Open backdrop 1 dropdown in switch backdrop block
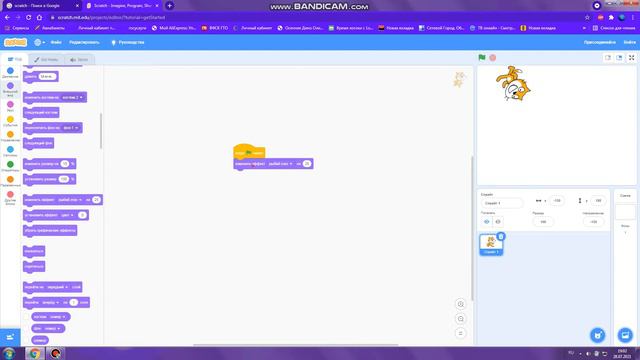 71,128
